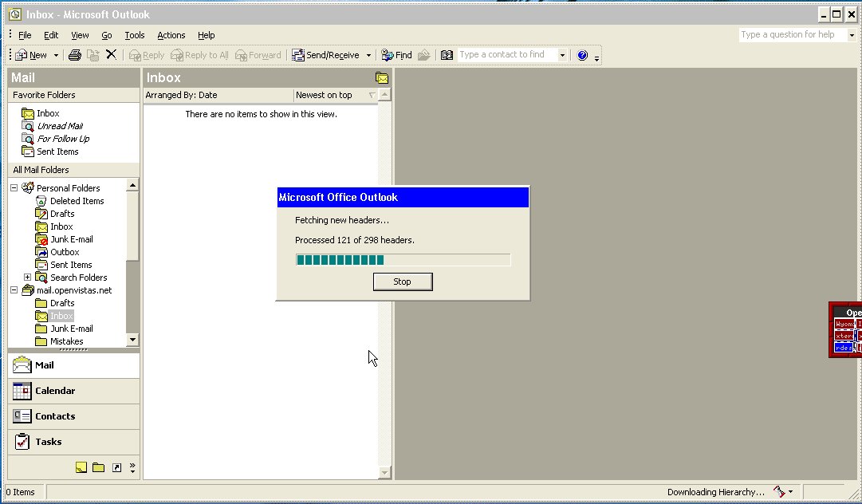862x504 pixels.
Task: Click the Reply toolbar button
Action: click(x=147, y=55)
